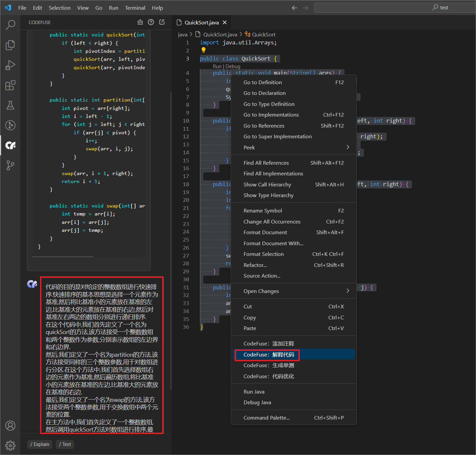Choose Find All References

tap(294, 163)
